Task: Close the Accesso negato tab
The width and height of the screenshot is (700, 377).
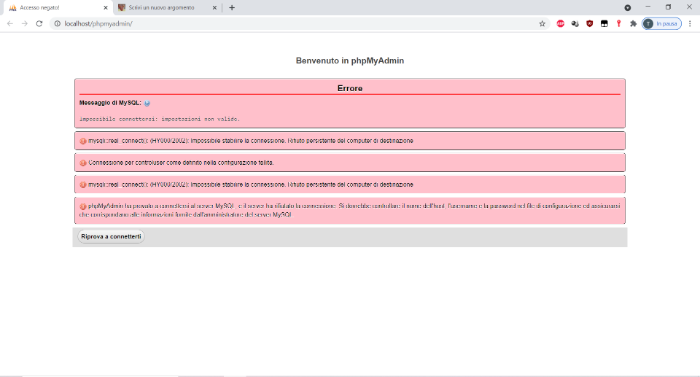Action: pos(105,8)
